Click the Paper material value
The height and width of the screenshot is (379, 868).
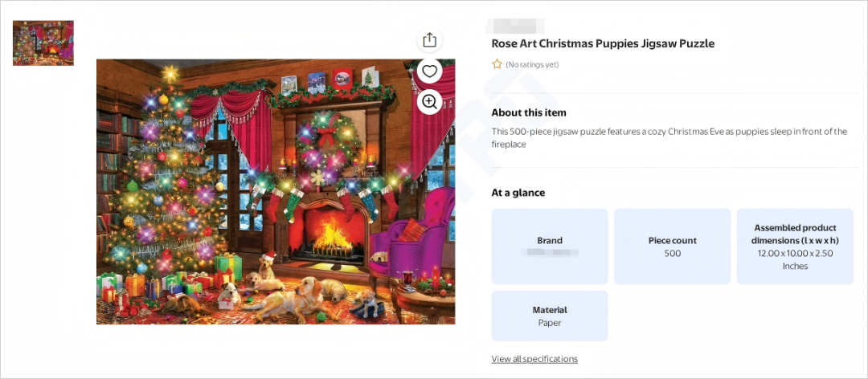(550, 323)
